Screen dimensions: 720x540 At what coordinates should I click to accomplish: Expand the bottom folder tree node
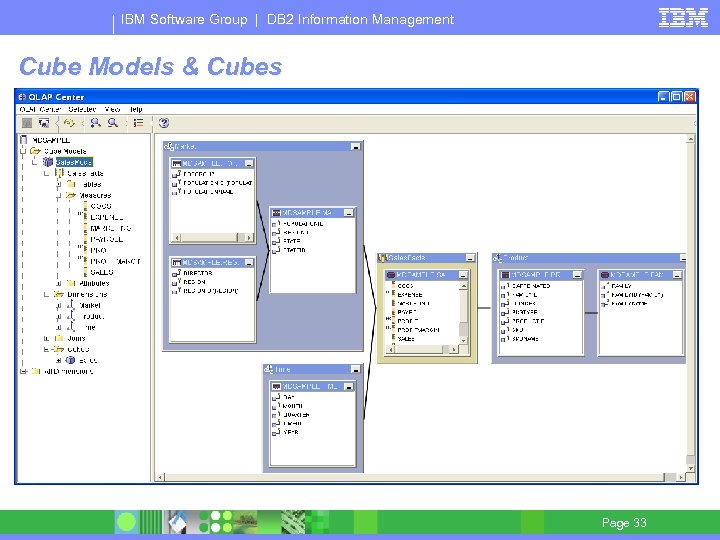[x=22, y=371]
